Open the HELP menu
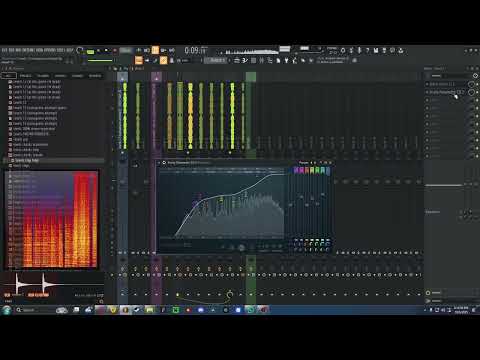Screen dimensions: 480x360 click(x=69, y=50)
